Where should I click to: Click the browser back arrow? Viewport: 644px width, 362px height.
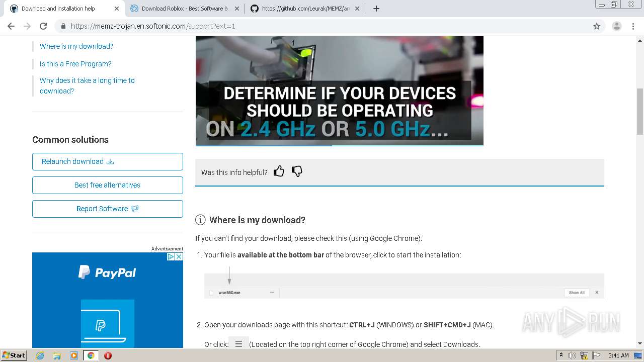[11, 26]
